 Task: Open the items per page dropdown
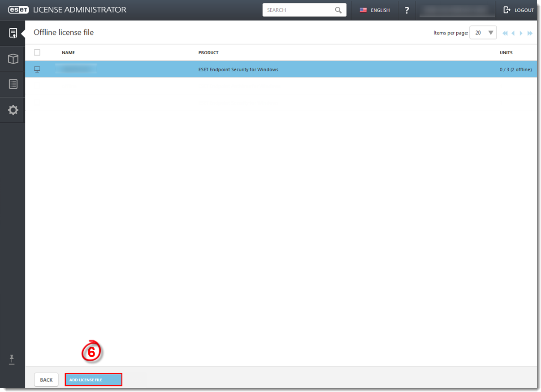[x=483, y=33]
